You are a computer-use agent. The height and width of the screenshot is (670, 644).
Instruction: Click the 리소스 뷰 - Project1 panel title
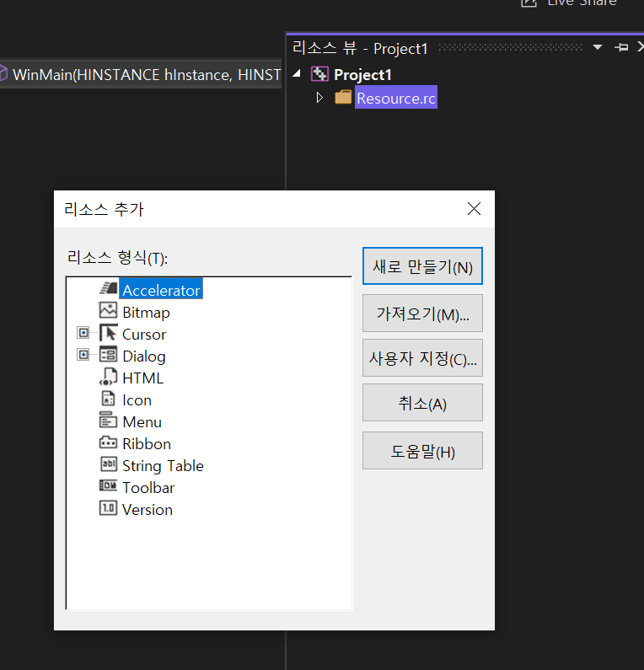[x=360, y=48]
